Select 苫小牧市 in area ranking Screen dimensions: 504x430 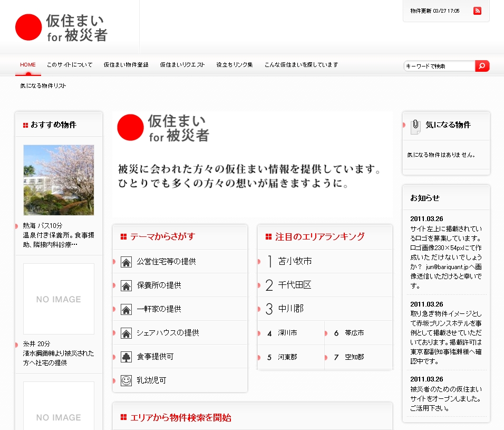pyautogui.click(x=295, y=261)
